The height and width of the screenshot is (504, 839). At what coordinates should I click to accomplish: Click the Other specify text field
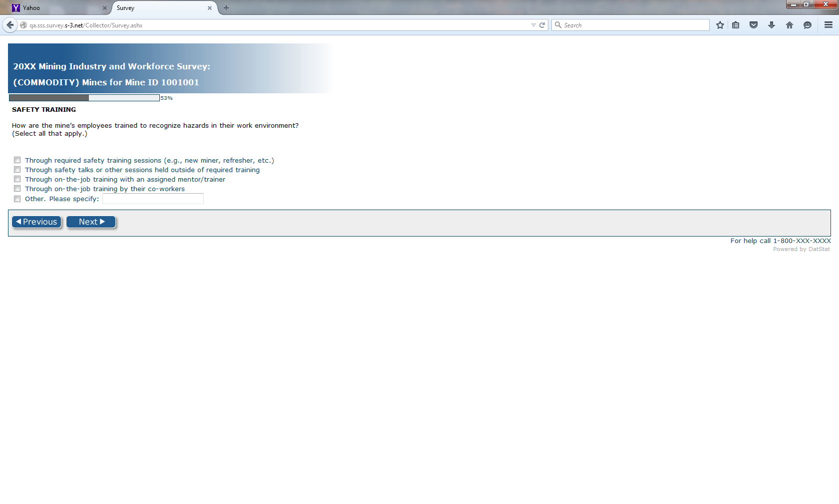(153, 199)
